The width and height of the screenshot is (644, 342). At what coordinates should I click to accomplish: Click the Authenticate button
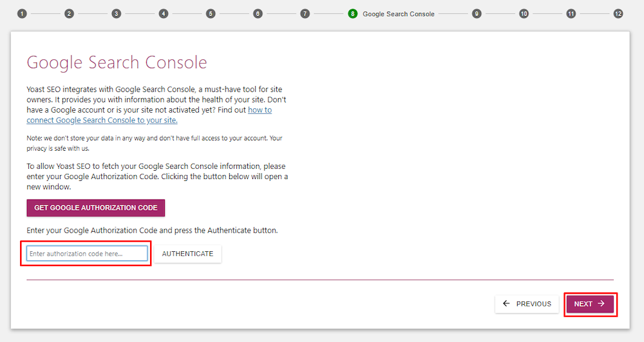click(x=187, y=254)
